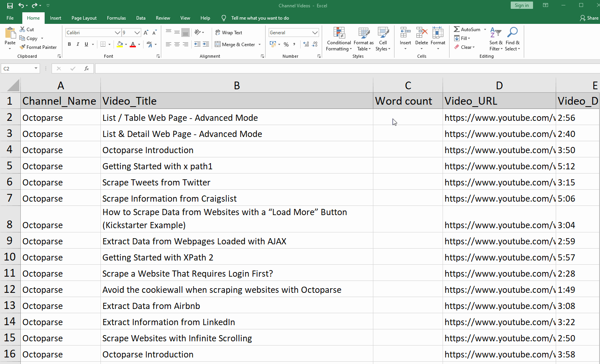This screenshot has height=364, width=600.
Task: Expand the General number format dropdown
Action: [x=315, y=33]
